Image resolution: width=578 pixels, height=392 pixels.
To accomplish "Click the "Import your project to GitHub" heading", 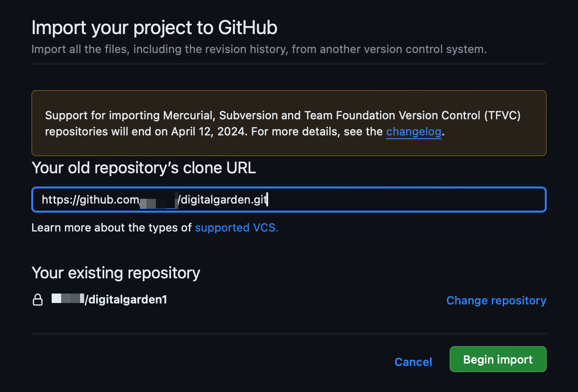I will 154,28.
